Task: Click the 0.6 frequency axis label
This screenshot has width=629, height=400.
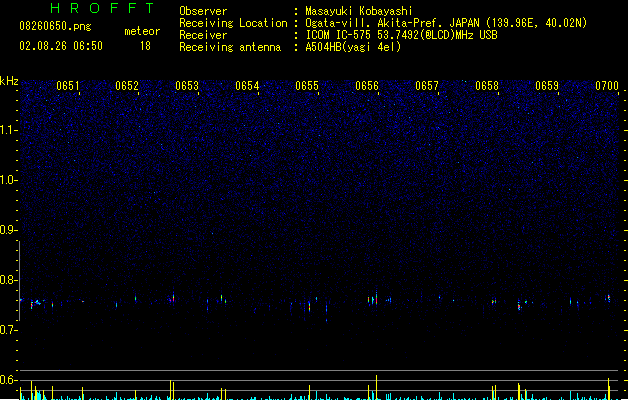Action: click(8, 380)
